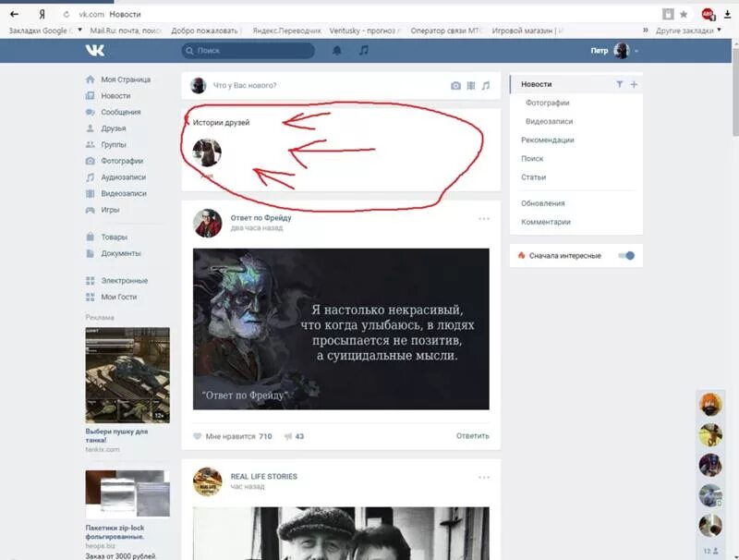The width and height of the screenshot is (739, 560).
Task: Select Видеозаписи in right panel
Action: (549, 121)
